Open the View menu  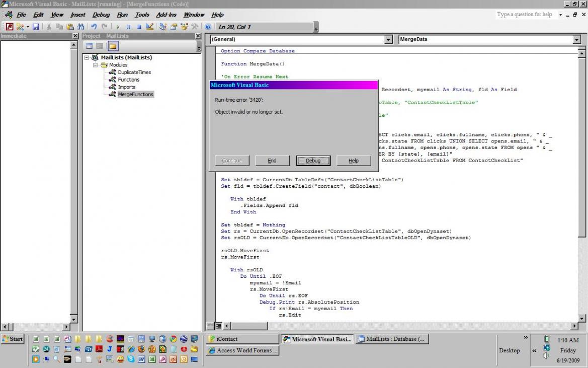pos(57,15)
